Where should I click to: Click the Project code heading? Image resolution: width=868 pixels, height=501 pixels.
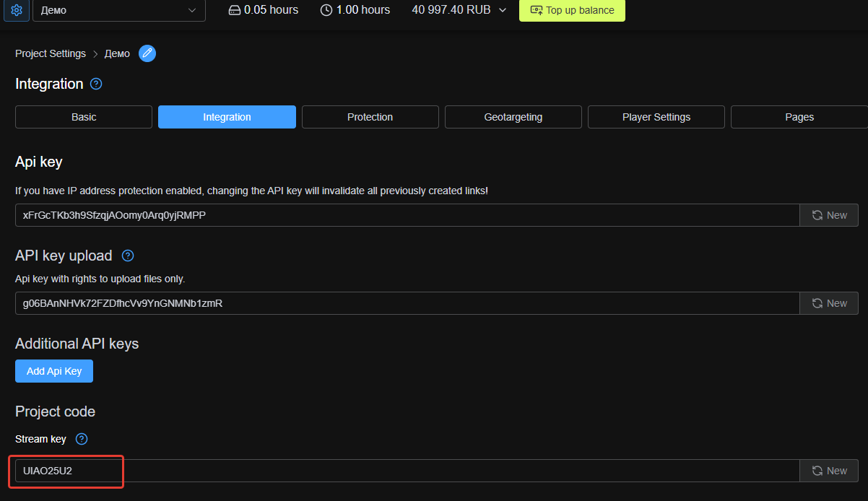(x=55, y=411)
